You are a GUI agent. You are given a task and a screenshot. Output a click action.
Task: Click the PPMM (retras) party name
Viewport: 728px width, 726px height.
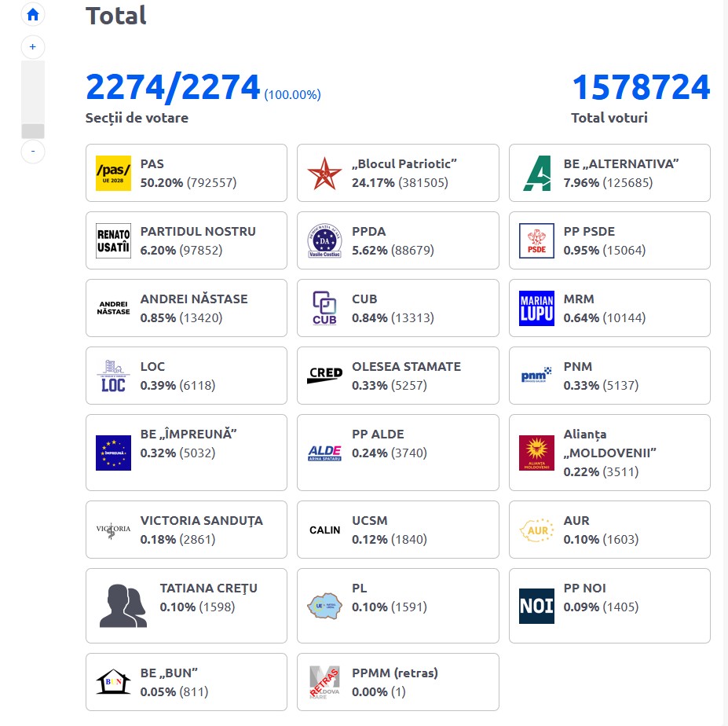tap(395, 673)
